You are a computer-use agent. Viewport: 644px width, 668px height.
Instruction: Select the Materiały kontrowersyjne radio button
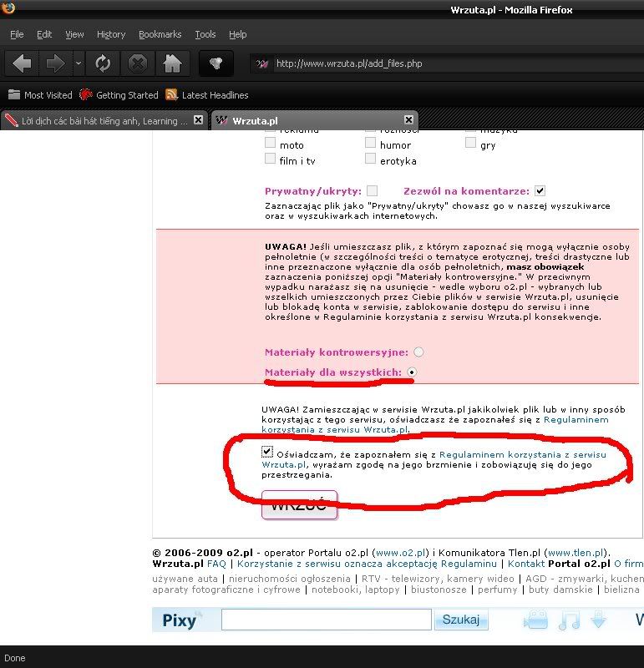pos(418,352)
